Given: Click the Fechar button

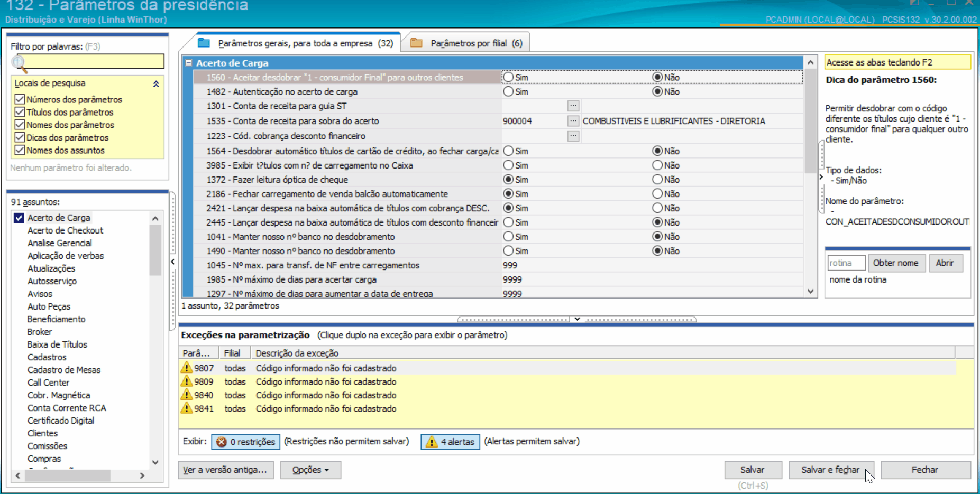Looking at the screenshot, I should 926,470.
